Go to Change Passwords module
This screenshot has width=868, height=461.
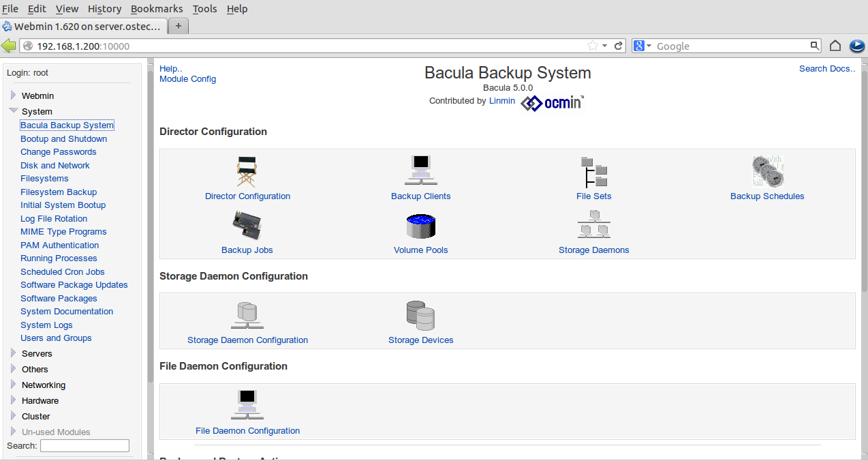(x=59, y=152)
